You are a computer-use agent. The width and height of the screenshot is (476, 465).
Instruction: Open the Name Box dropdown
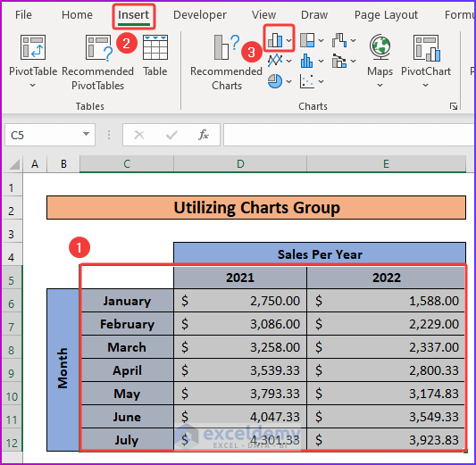tap(87, 134)
